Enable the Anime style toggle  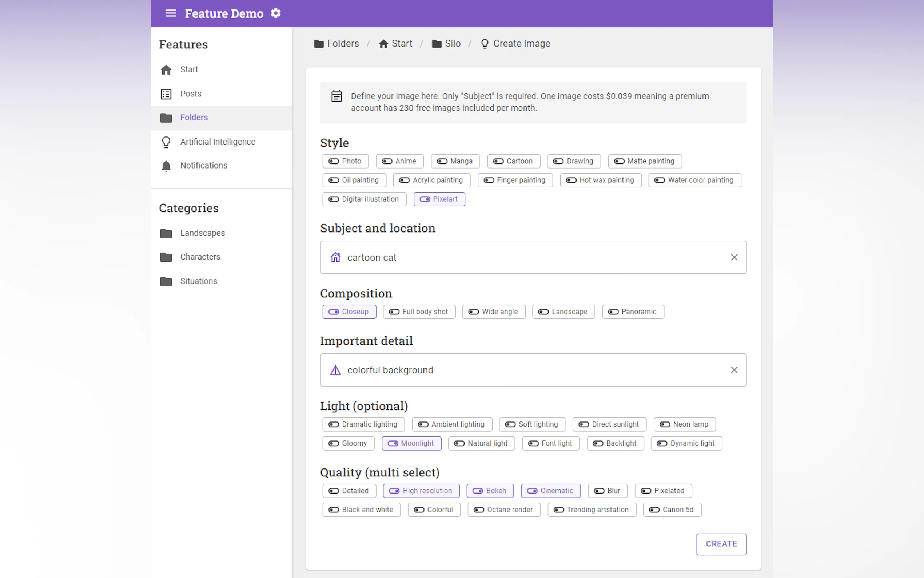coord(399,161)
